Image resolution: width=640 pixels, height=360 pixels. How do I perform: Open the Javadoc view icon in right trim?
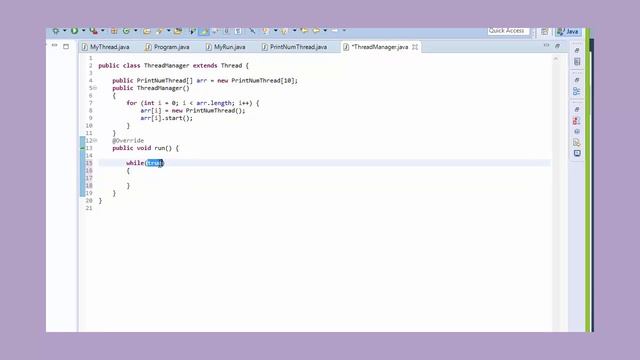(577, 131)
